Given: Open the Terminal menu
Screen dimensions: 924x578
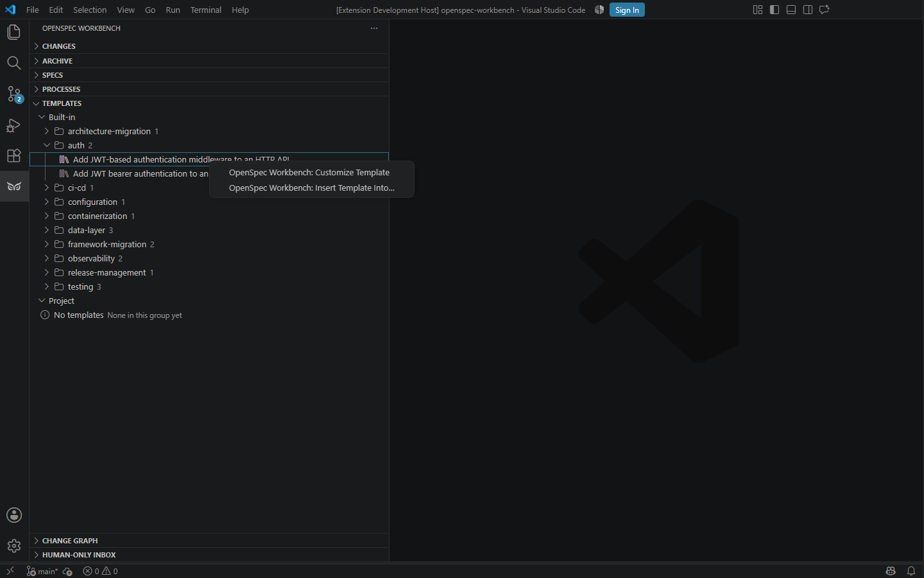Looking at the screenshot, I should click(x=206, y=10).
